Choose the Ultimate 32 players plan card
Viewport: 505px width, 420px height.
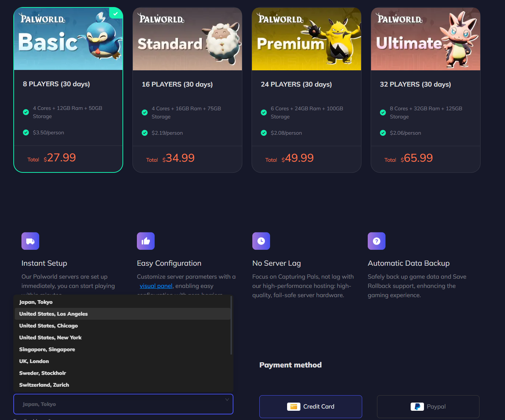pos(425,90)
